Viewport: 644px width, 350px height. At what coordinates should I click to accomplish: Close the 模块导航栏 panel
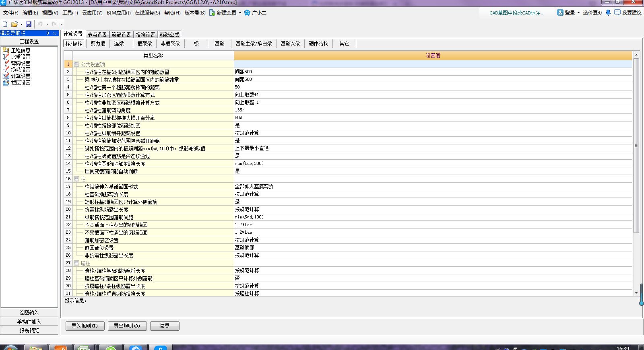click(55, 33)
